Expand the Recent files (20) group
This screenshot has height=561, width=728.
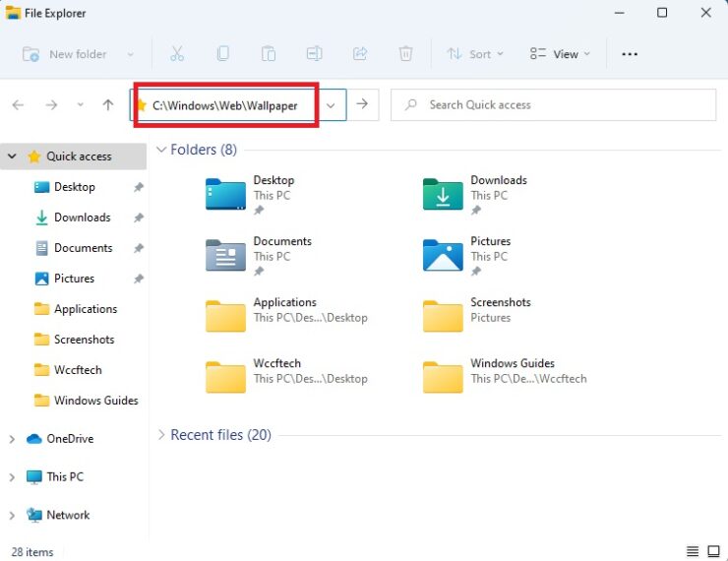coord(161,435)
